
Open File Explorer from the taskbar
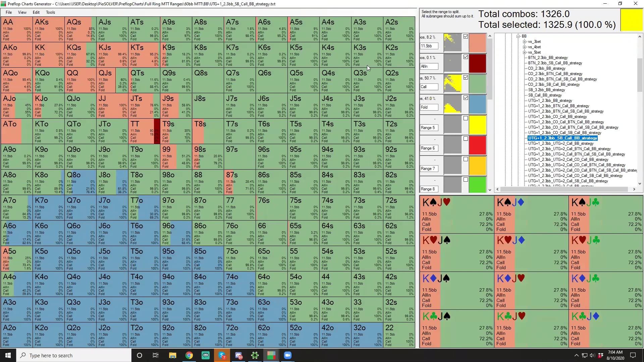coord(173,355)
